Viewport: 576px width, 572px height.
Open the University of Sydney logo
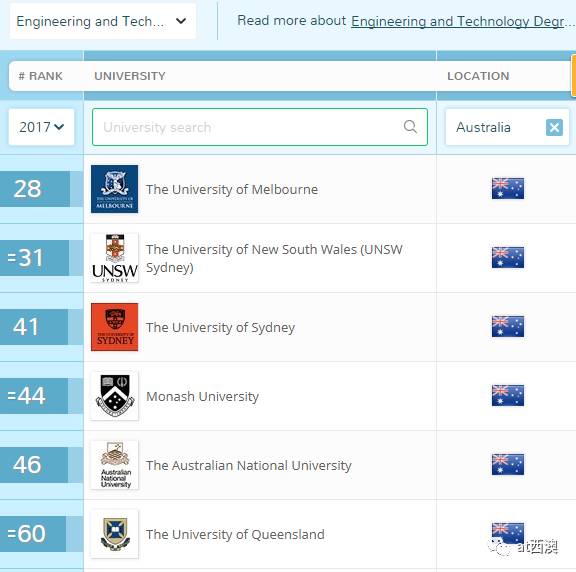point(115,327)
